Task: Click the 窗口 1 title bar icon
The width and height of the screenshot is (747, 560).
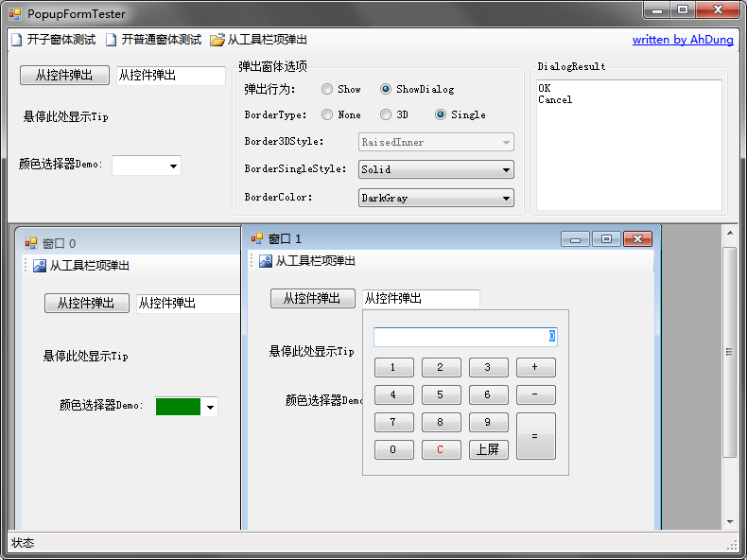Action: (x=257, y=238)
